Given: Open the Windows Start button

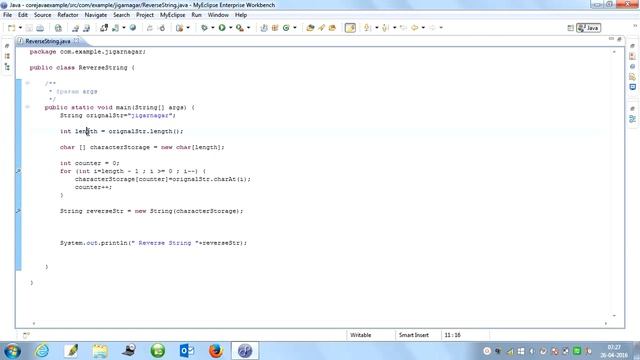Looking at the screenshot, I should [x=12, y=351].
